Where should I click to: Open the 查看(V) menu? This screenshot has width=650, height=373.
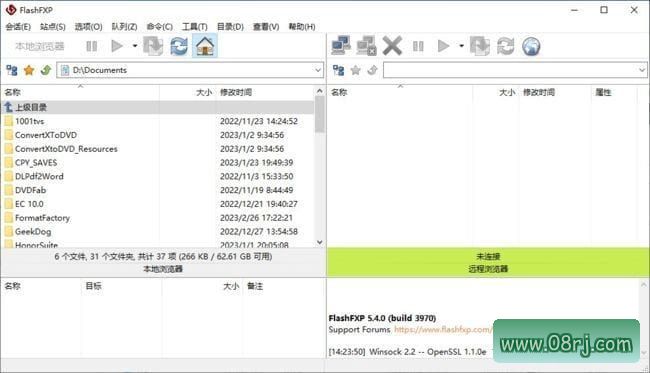(x=266, y=27)
